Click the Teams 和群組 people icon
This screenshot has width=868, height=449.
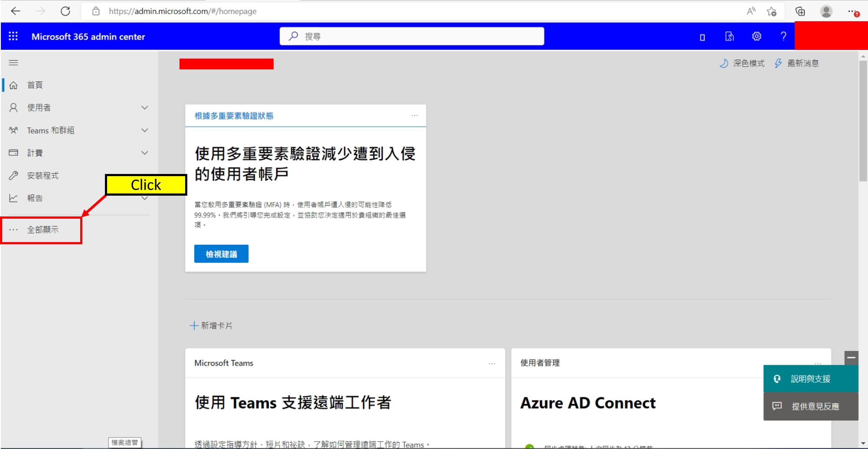click(x=13, y=130)
